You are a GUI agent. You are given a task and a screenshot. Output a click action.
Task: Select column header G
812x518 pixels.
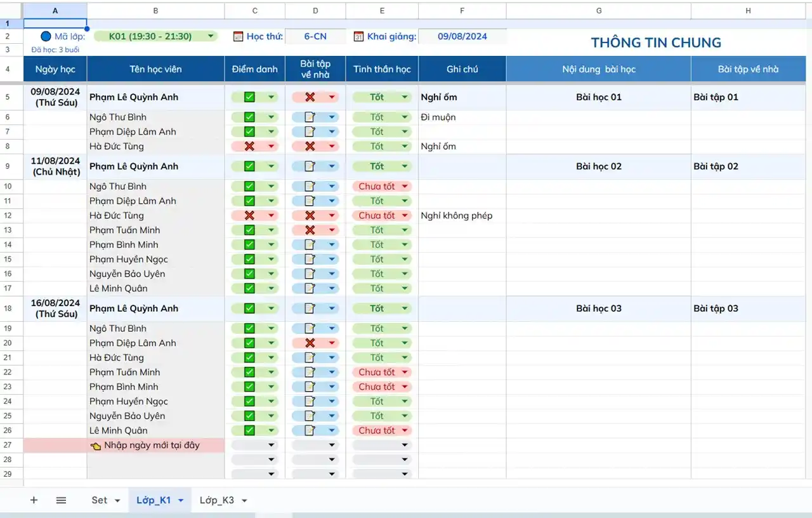pos(598,11)
